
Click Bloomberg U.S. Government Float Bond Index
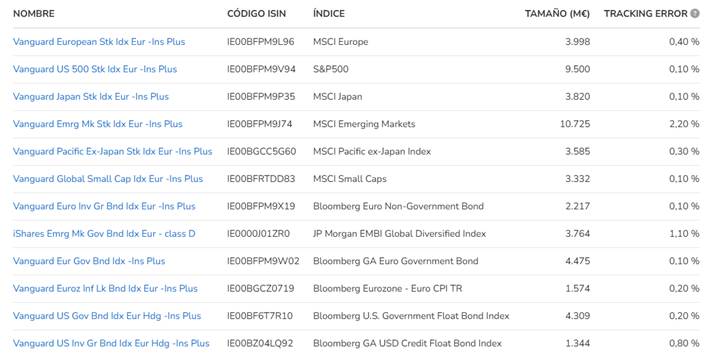tap(411, 316)
